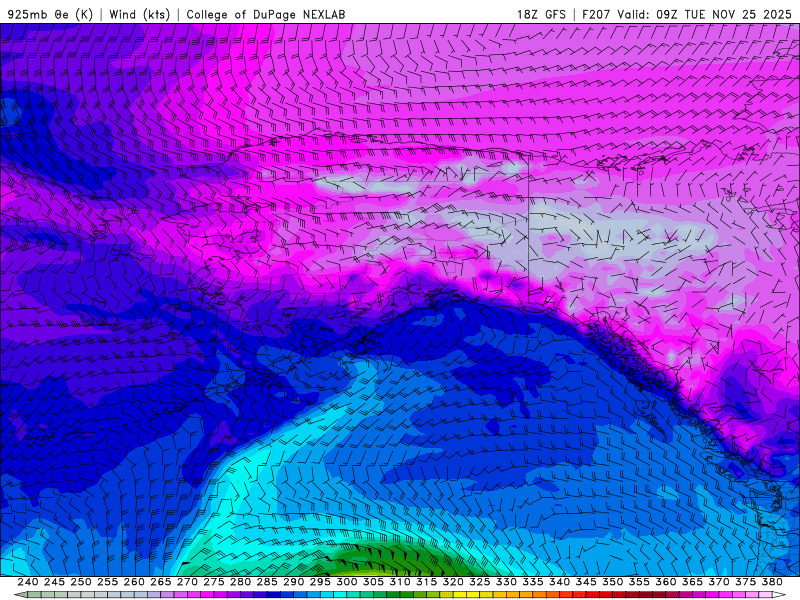Select the 340 value on color scale
Viewport: 800px width, 600px height.
point(559,582)
